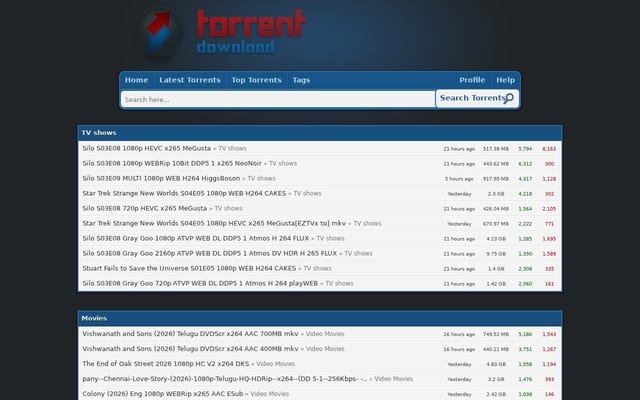Open the Movies section header

pyautogui.click(x=94, y=318)
